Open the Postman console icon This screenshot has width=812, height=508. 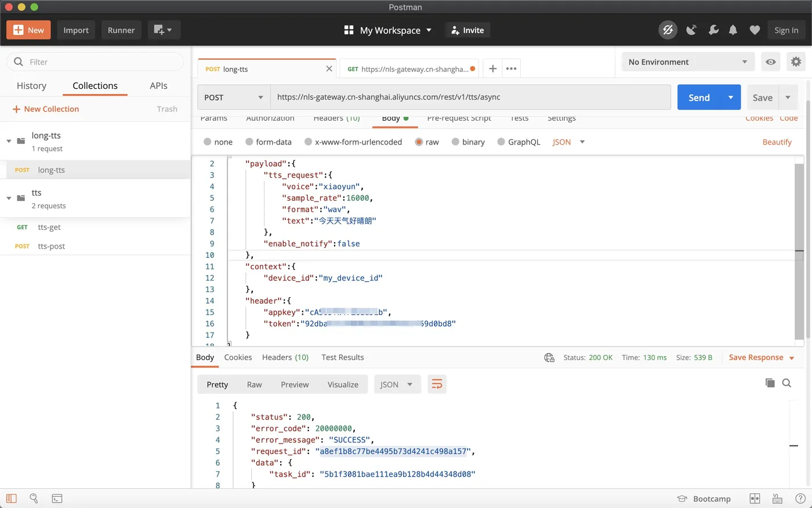point(57,499)
